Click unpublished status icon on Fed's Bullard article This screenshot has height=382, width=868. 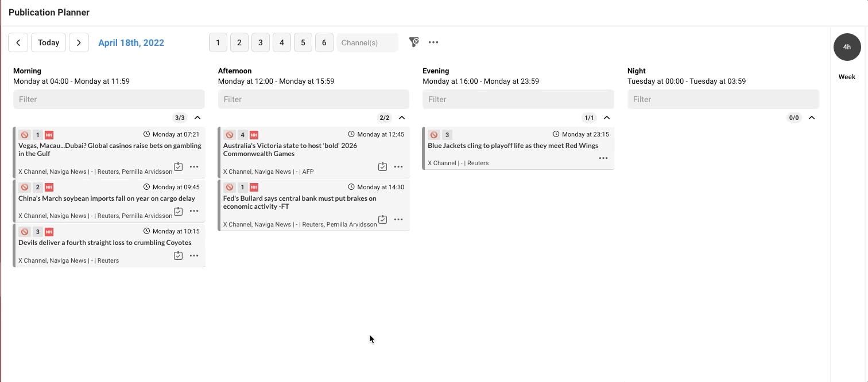coord(229,187)
